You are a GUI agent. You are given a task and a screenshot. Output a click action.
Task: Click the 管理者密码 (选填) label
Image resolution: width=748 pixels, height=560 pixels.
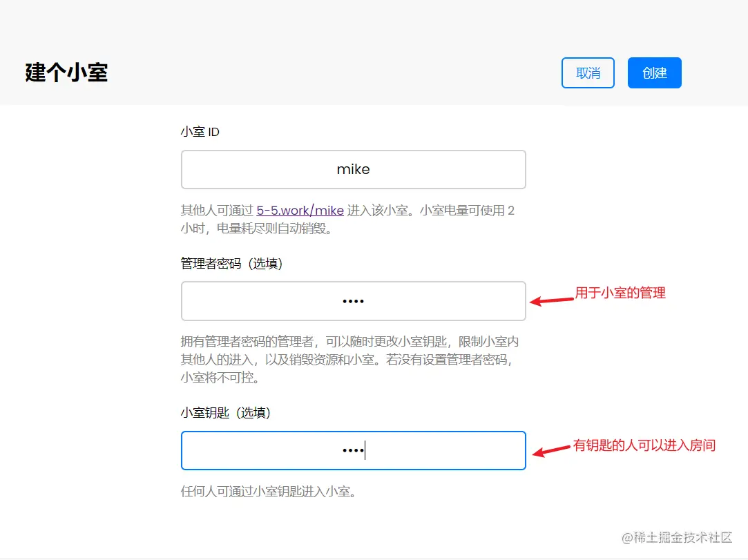coord(231,263)
